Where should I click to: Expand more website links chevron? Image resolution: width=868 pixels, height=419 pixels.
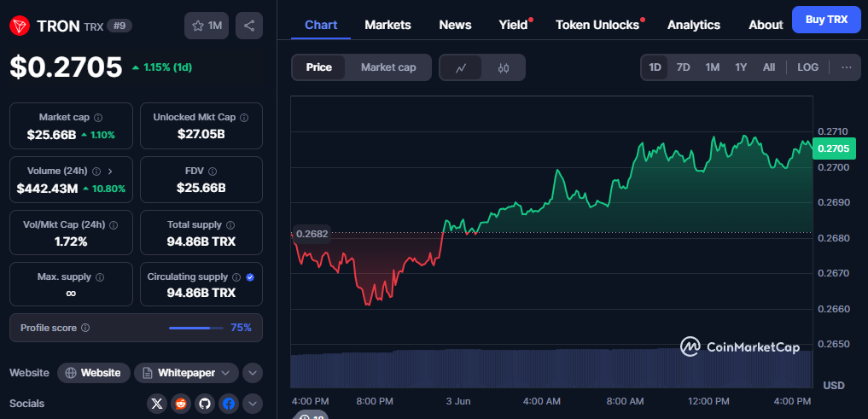point(253,373)
